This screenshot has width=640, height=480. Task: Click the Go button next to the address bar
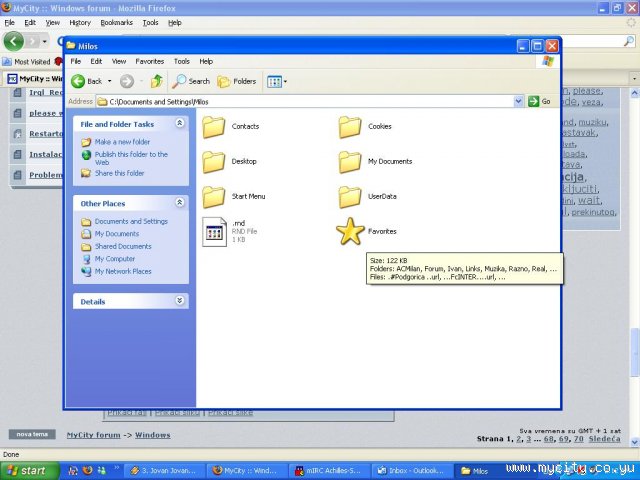(539, 101)
